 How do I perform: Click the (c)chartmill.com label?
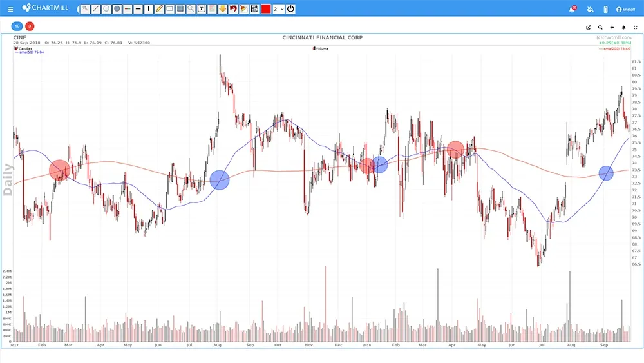614,37
